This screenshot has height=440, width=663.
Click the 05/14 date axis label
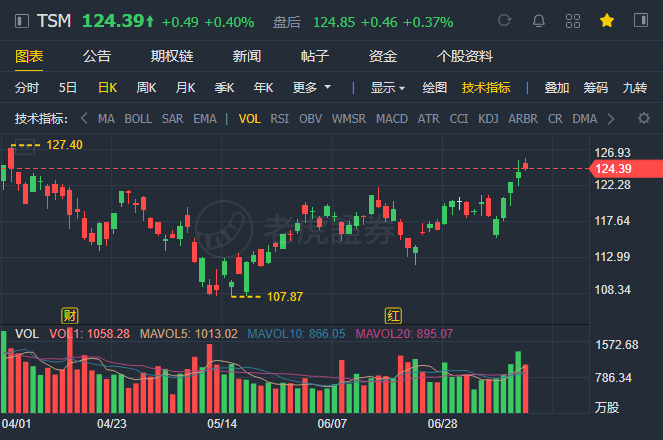222,424
